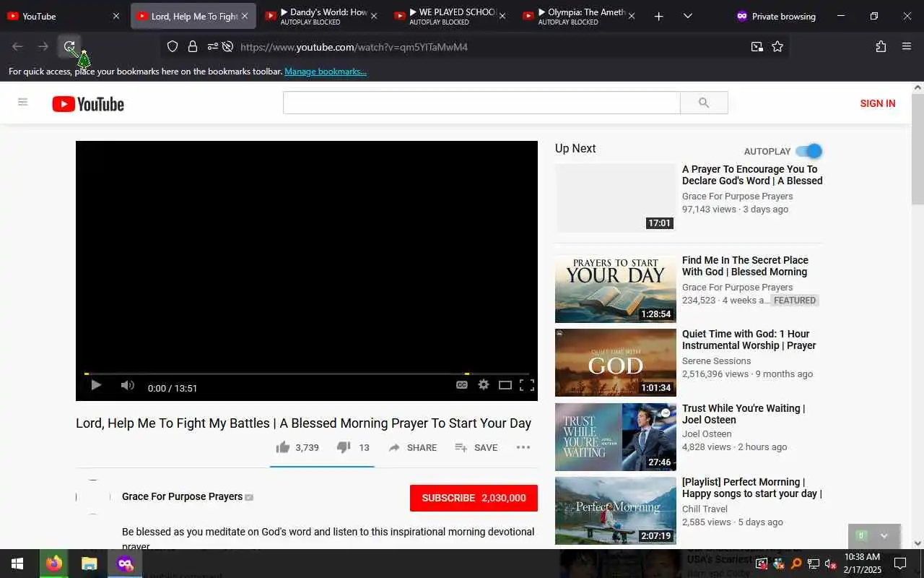Image resolution: width=924 pixels, height=578 pixels.
Task: Go to YouTube home via the logo
Action: (88, 104)
